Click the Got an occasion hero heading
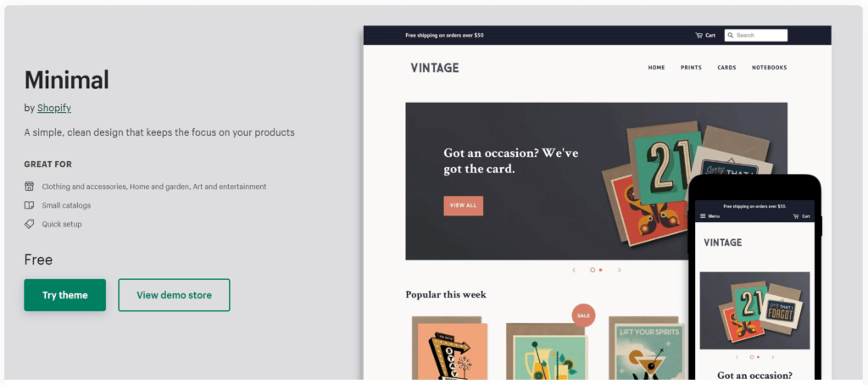The width and height of the screenshot is (868, 385). (510, 160)
